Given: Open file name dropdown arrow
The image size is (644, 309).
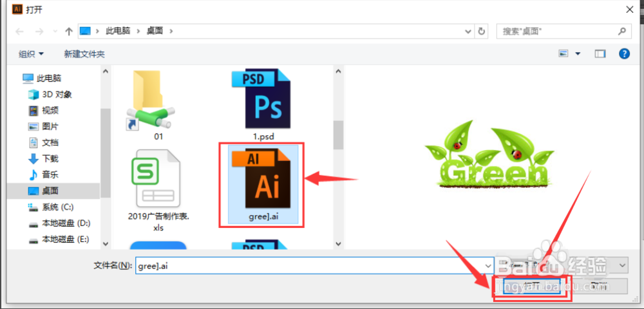Looking at the screenshot, I should (488, 265).
